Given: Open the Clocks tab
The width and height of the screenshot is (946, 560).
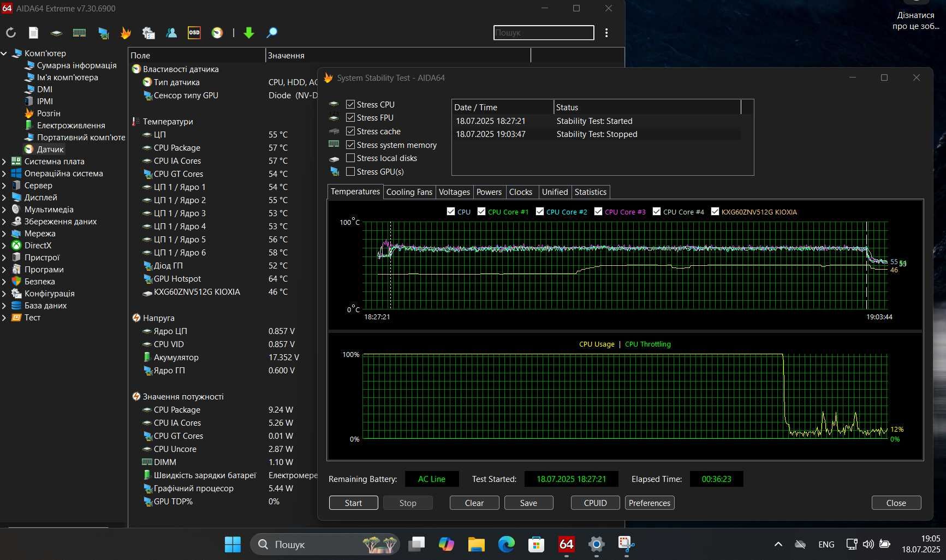Looking at the screenshot, I should click(x=521, y=192).
